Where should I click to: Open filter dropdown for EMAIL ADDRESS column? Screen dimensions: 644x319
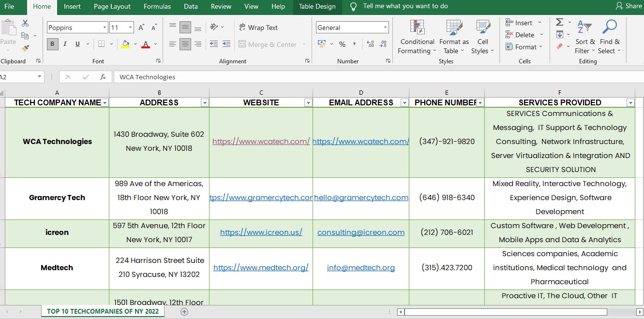[404, 102]
